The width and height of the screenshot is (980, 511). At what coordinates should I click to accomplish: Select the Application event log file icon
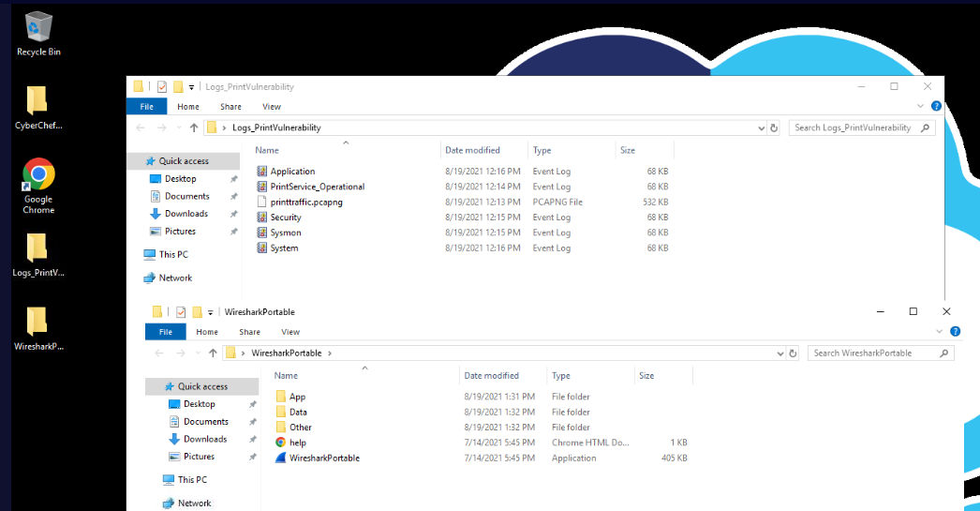[262, 171]
